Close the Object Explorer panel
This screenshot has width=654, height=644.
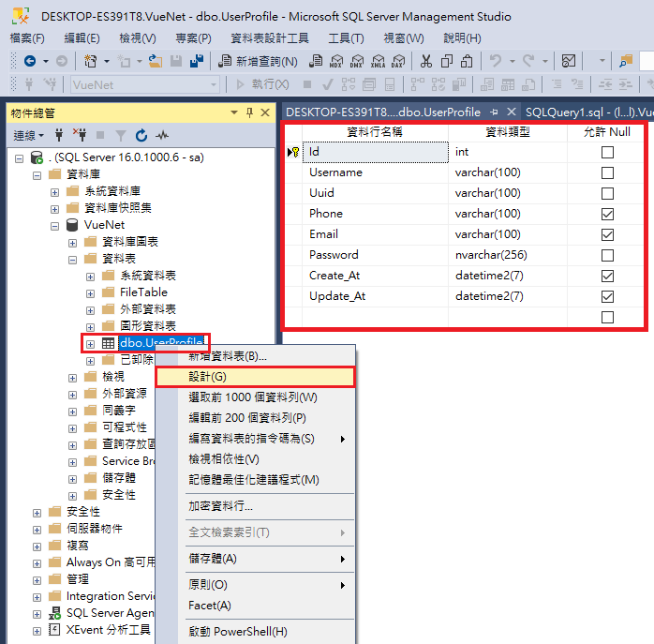click(x=265, y=112)
